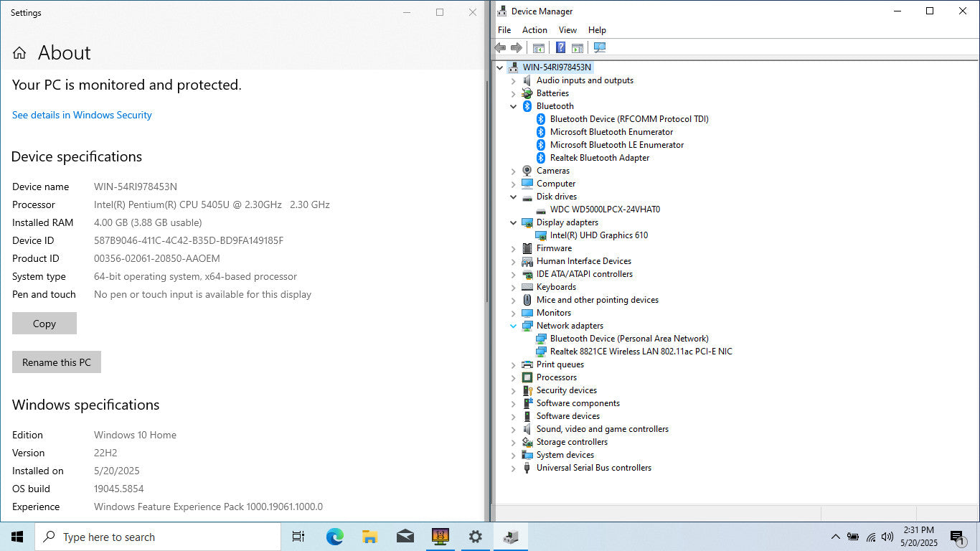The width and height of the screenshot is (980, 551).
Task: Click the Processor value Intel(R) Pentium(R) CPU 5405U
Action: point(212,204)
